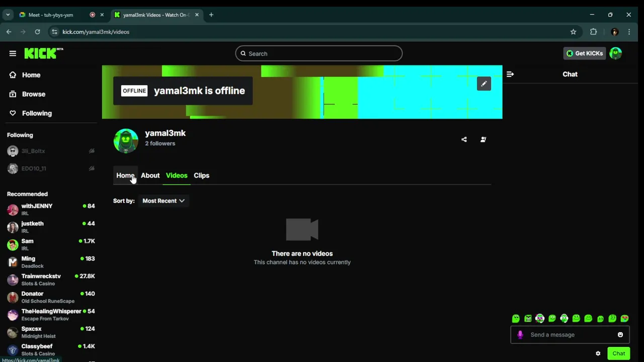Open recommended channel justketh
The image size is (644, 362).
pyautogui.click(x=50, y=227)
